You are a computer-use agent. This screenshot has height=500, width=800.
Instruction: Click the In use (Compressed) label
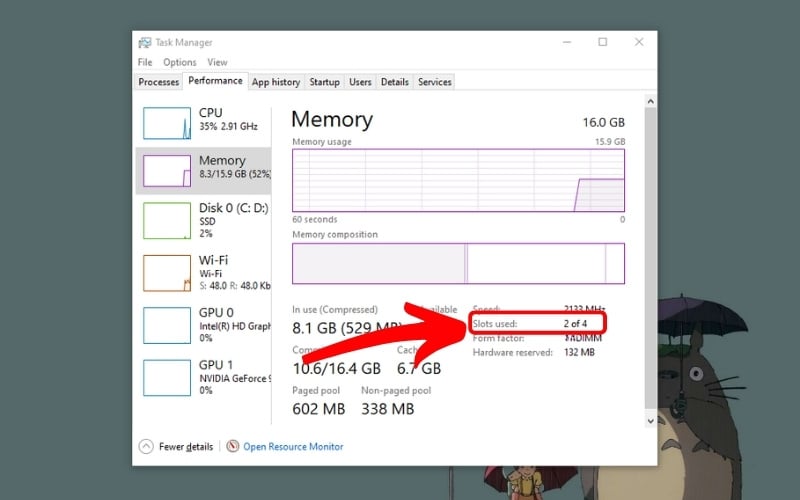(x=335, y=310)
